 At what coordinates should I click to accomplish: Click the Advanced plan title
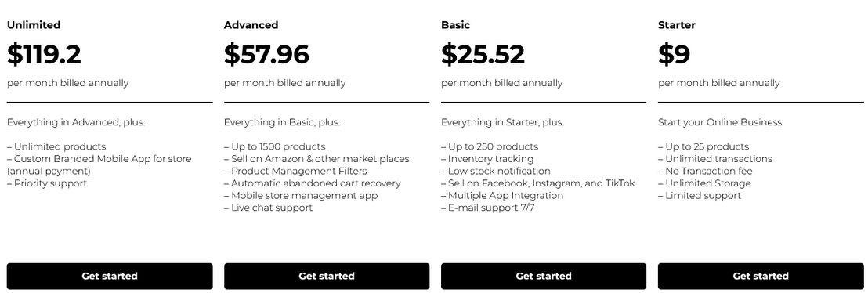tap(251, 25)
